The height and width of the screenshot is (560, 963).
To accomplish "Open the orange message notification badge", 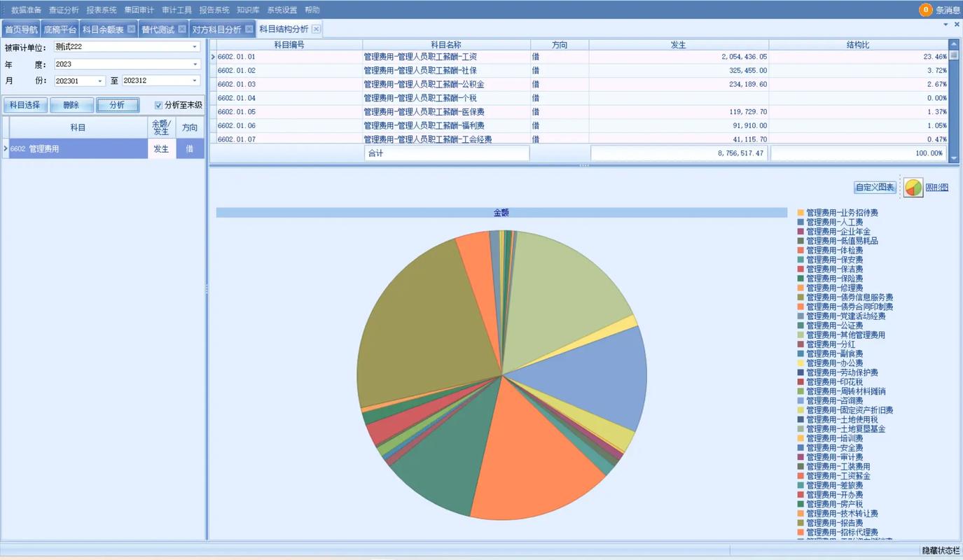I will pyautogui.click(x=926, y=10).
